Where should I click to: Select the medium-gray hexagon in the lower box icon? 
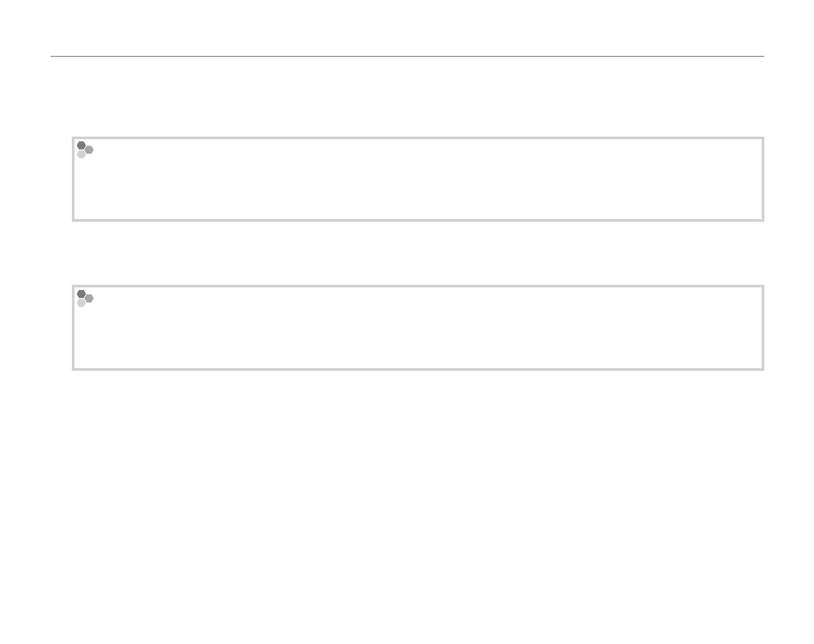point(89,299)
